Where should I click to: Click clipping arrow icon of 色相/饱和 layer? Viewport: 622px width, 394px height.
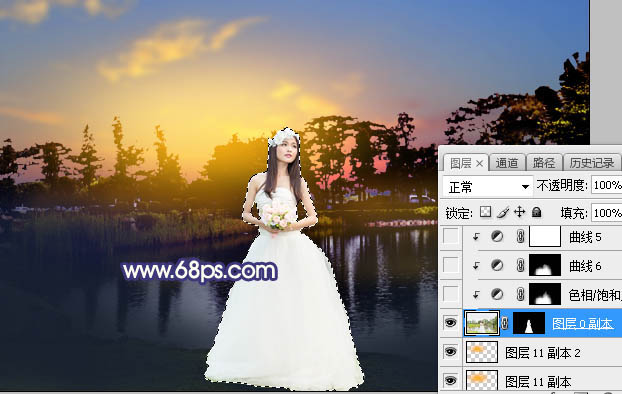coord(476,295)
